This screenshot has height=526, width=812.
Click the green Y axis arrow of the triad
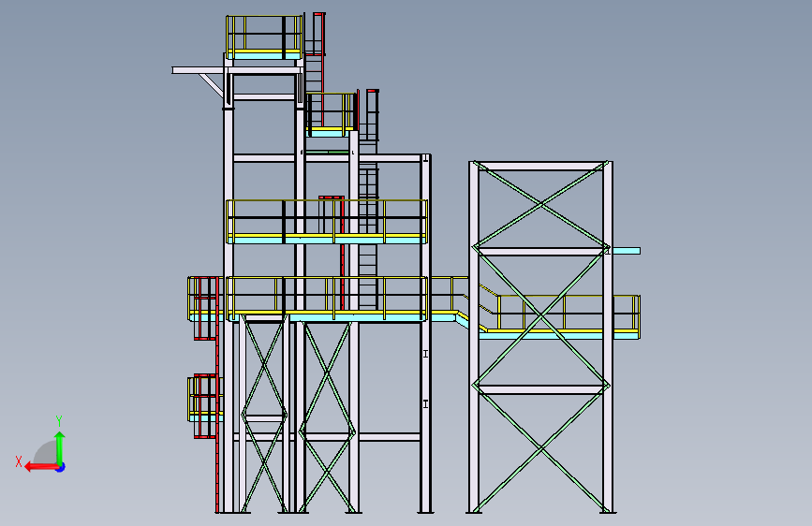click(60, 448)
